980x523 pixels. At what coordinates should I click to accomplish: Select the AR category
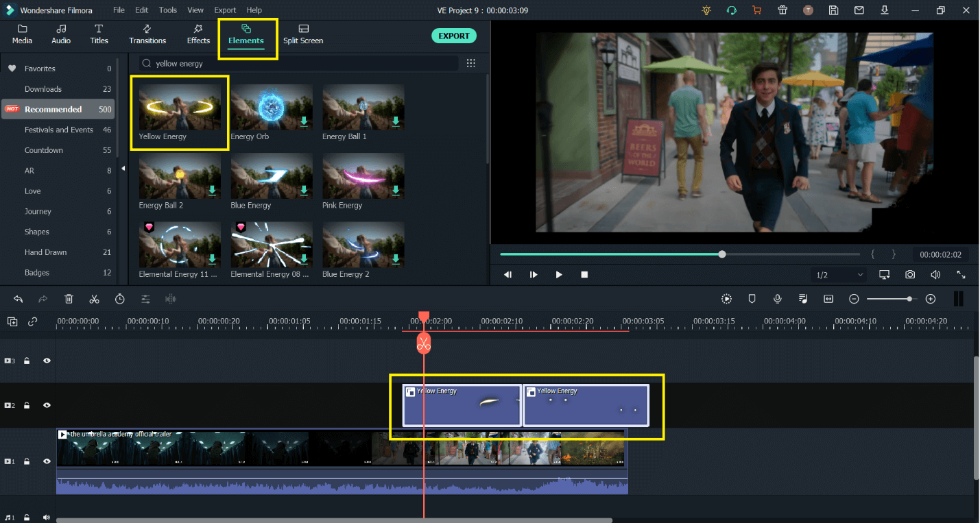pyautogui.click(x=59, y=171)
